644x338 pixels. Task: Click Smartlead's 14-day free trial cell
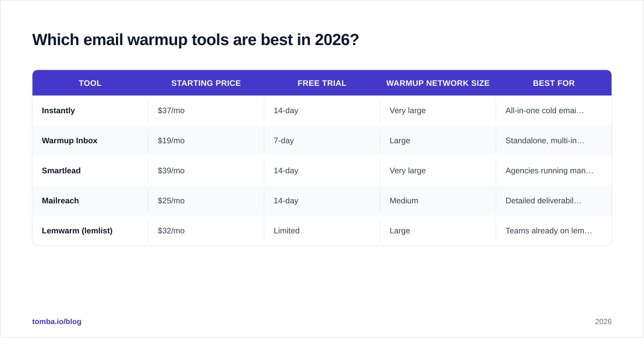point(322,171)
